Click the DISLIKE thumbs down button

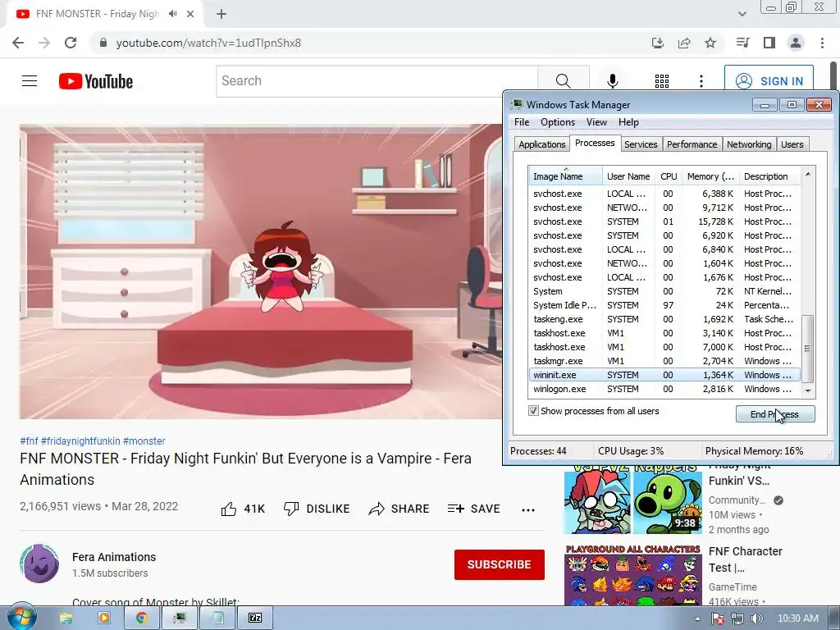click(316, 509)
